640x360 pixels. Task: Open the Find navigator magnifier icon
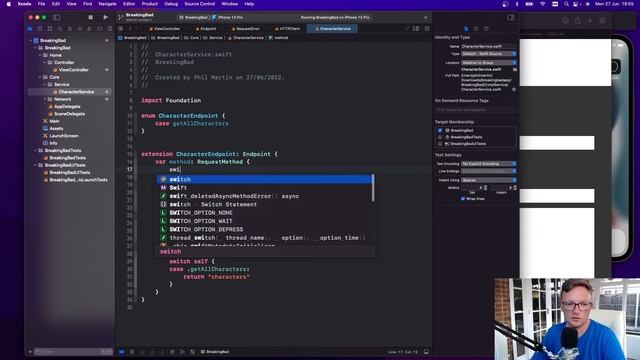pos(60,29)
